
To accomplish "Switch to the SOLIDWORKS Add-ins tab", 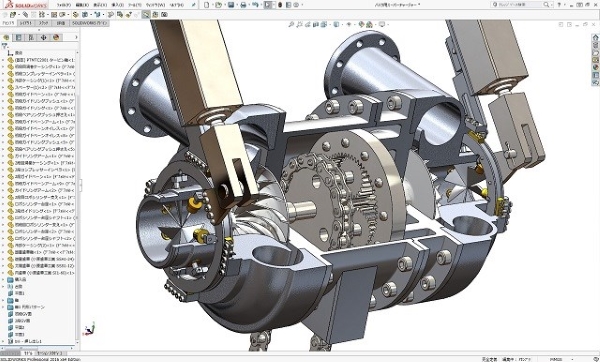I will tap(90, 23).
